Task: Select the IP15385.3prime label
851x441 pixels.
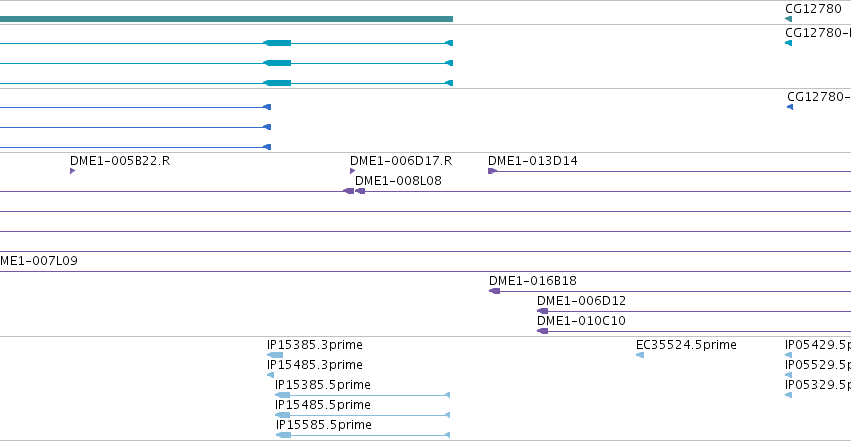Action: (315, 345)
